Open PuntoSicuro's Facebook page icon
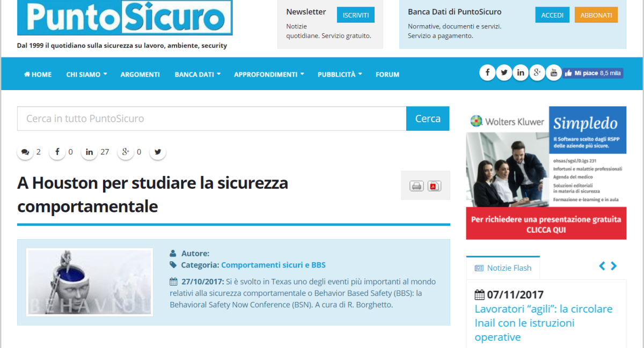Viewport: 644px width, 348px height. pos(487,72)
